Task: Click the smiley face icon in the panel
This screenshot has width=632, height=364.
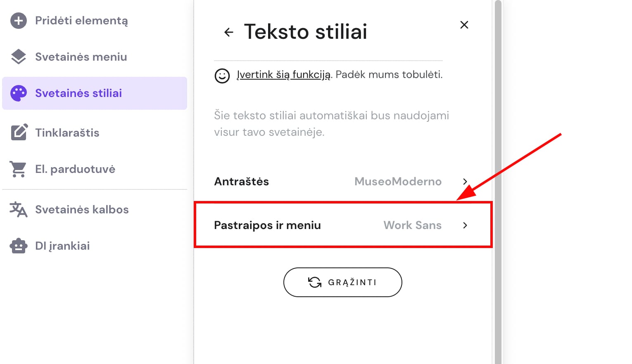Action: click(222, 76)
